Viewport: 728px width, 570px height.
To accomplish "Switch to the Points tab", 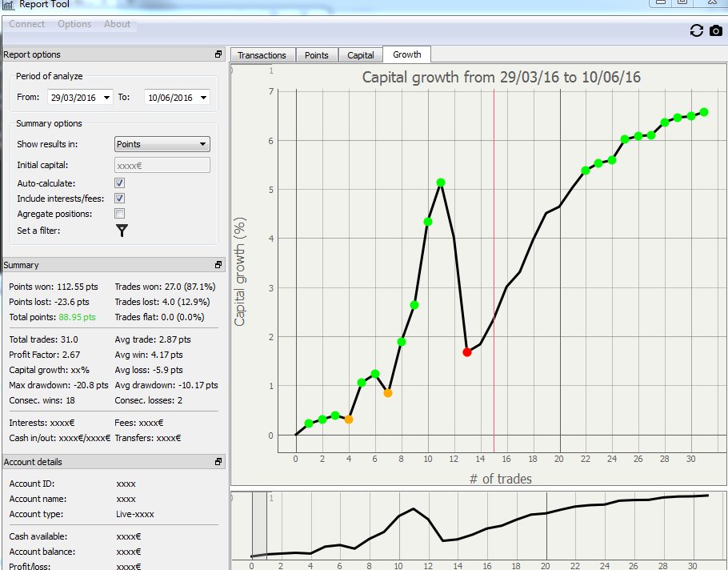I will click(317, 55).
